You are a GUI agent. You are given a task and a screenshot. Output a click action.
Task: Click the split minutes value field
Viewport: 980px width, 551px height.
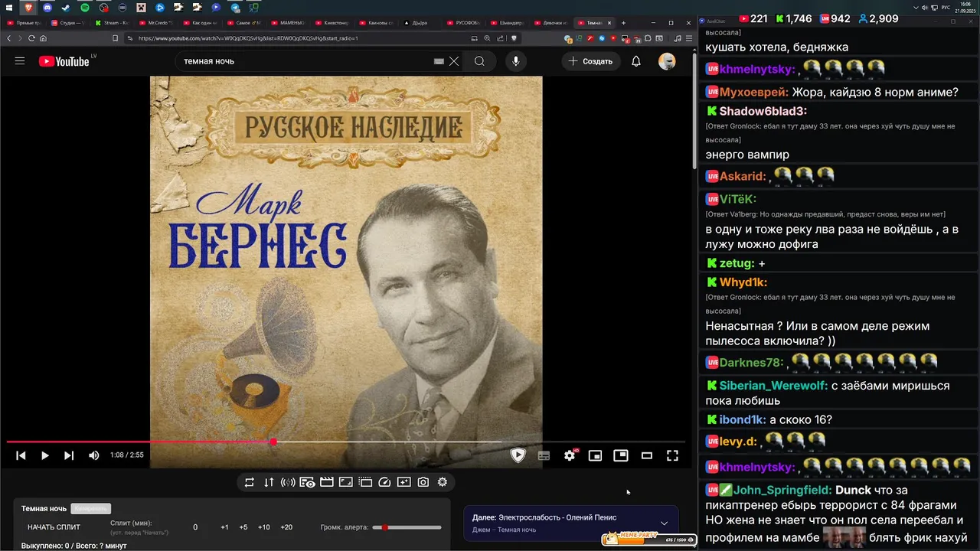(195, 527)
